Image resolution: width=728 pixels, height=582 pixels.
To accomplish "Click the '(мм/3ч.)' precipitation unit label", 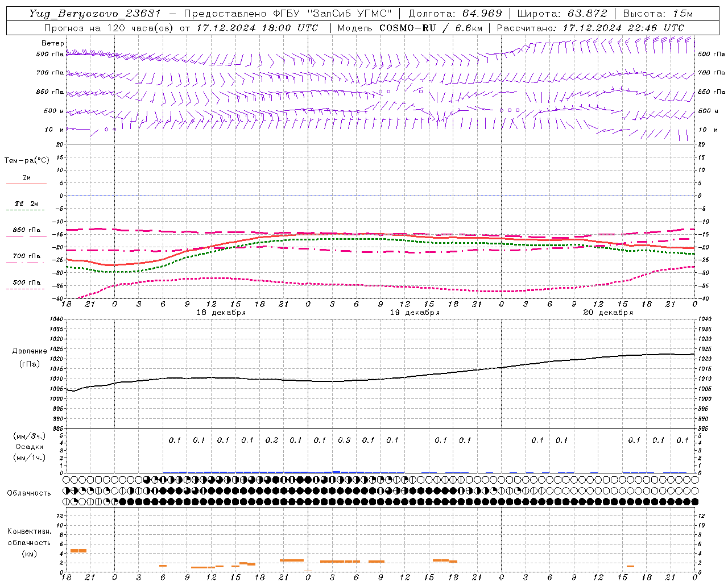I will point(30,436).
